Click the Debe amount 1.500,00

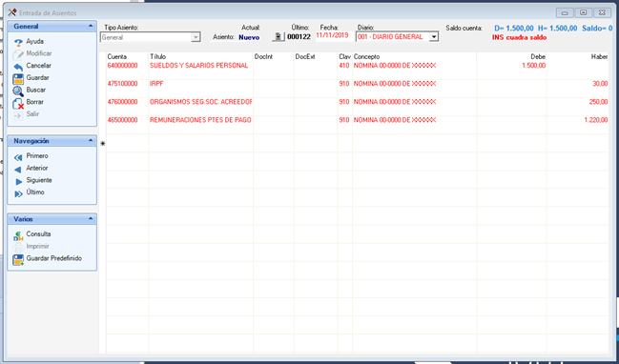(x=534, y=66)
